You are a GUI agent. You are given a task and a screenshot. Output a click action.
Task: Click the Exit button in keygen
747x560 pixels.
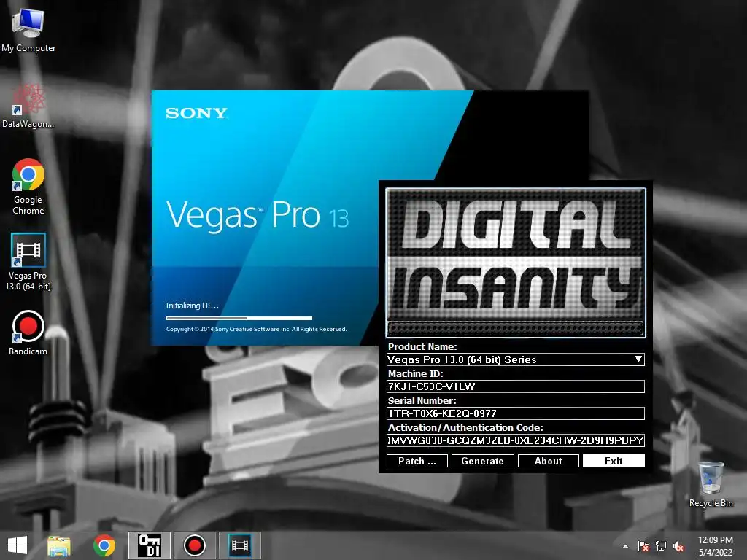tap(614, 461)
